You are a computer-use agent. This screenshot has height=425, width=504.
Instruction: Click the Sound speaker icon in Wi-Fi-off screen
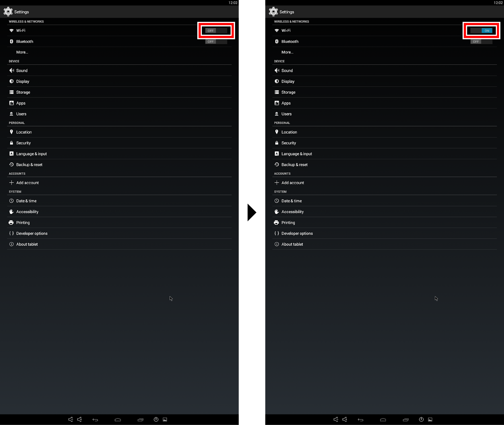[12, 70]
